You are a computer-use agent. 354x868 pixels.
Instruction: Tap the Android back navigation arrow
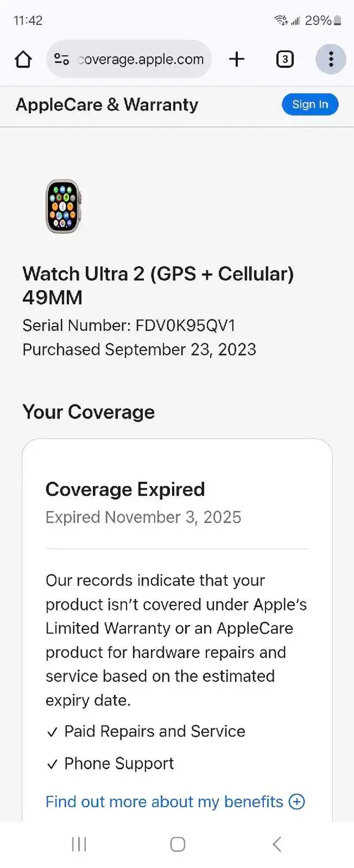click(277, 844)
